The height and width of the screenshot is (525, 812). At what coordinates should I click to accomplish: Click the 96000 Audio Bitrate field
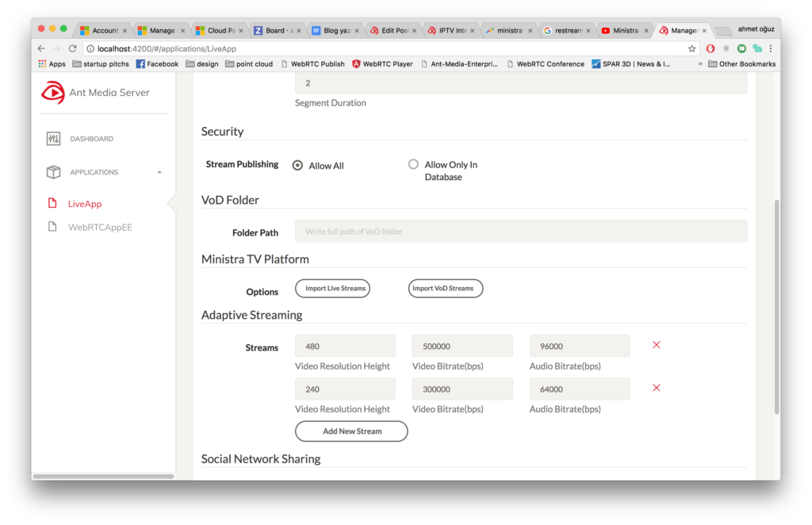(x=580, y=346)
